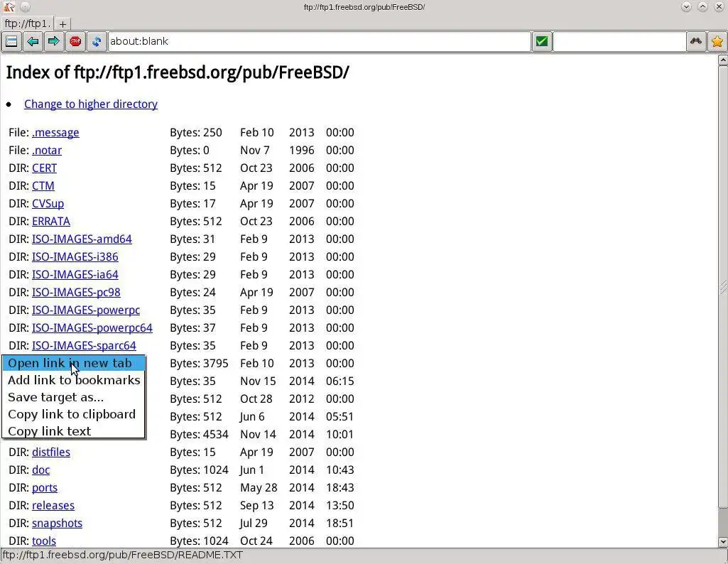This screenshot has width=728, height=564.
Task: Click the round button beside the title-bar app icon
Action: tap(26, 7)
